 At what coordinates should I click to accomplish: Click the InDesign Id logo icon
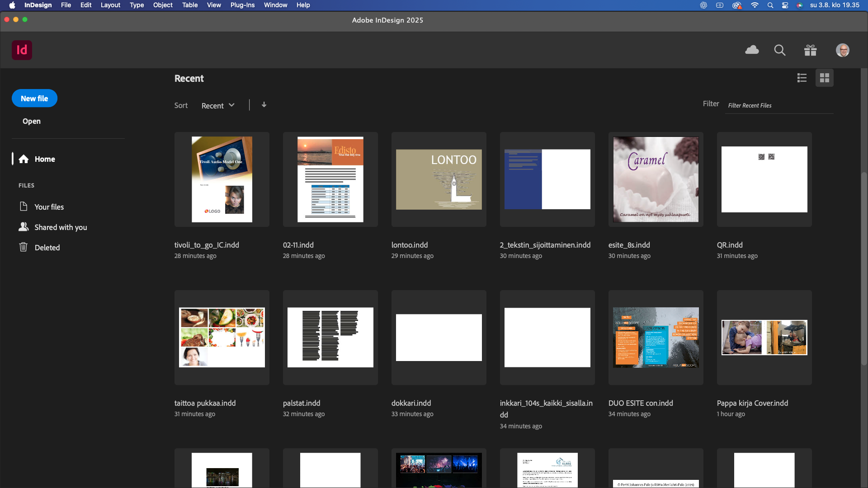pos(22,50)
